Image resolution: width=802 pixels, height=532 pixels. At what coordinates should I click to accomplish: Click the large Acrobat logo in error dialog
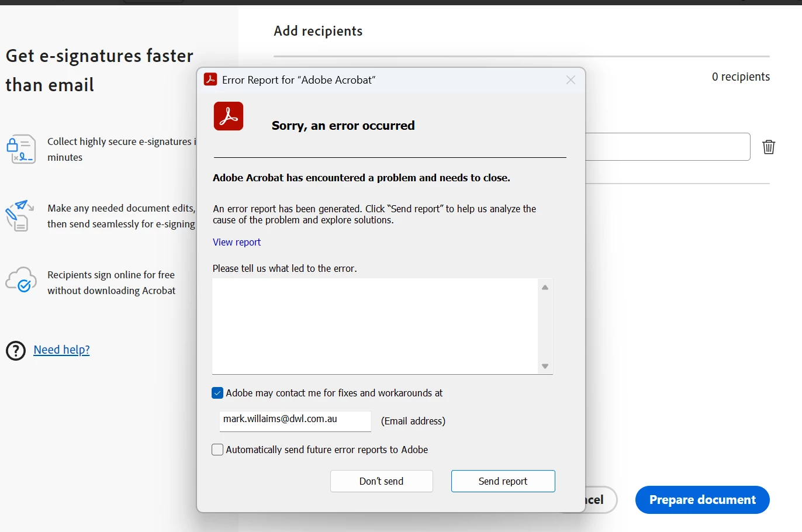(229, 116)
